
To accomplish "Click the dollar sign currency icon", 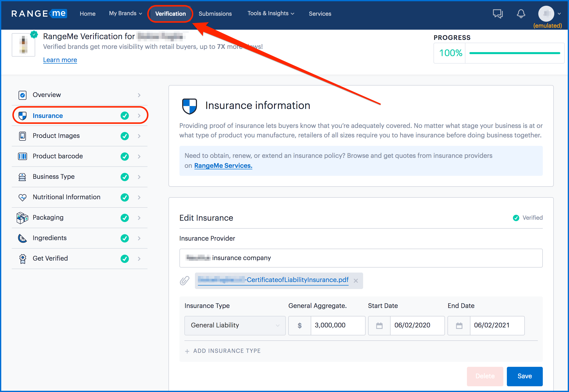I will click(x=300, y=326).
